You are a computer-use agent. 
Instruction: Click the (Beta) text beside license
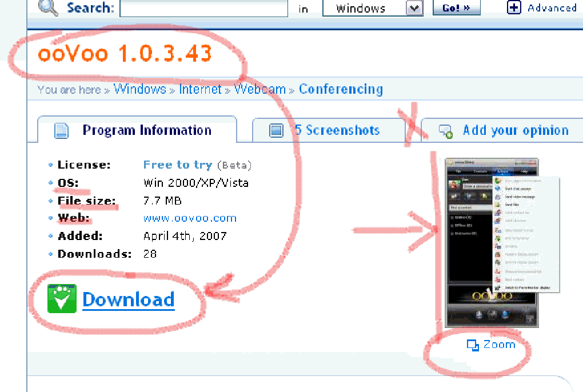pyautogui.click(x=234, y=165)
